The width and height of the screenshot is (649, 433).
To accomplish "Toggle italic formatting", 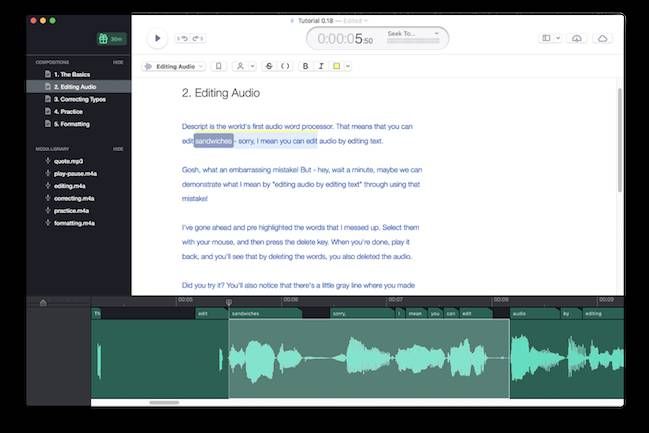I will tap(320, 66).
